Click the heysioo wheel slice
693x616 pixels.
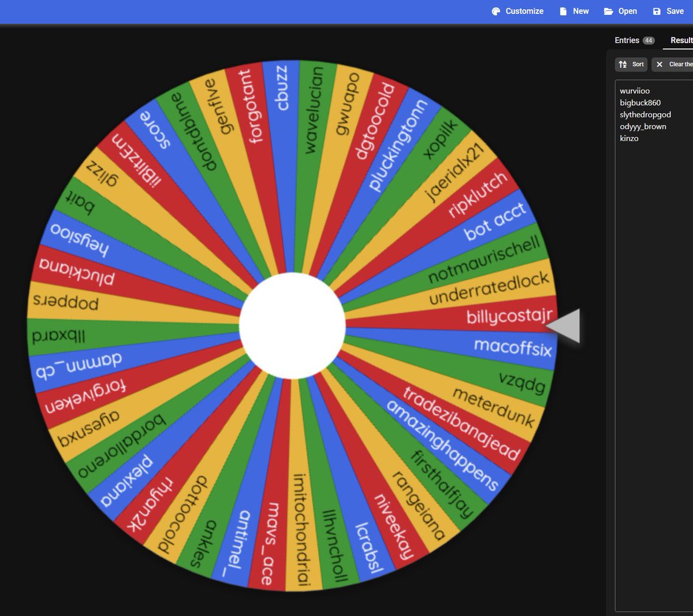click(79, 239)
